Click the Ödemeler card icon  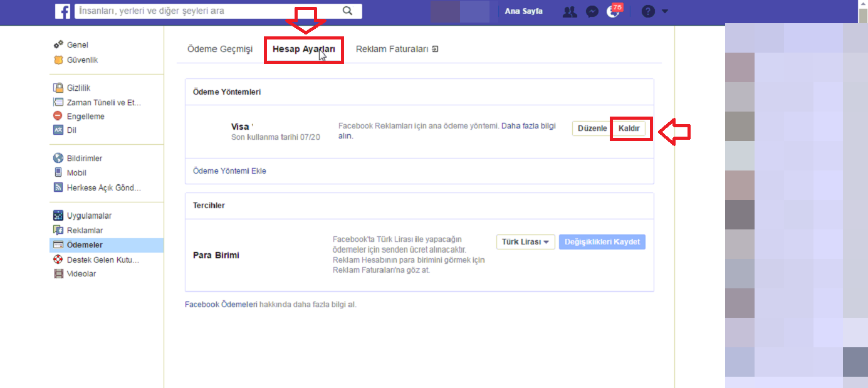point(58,245)
